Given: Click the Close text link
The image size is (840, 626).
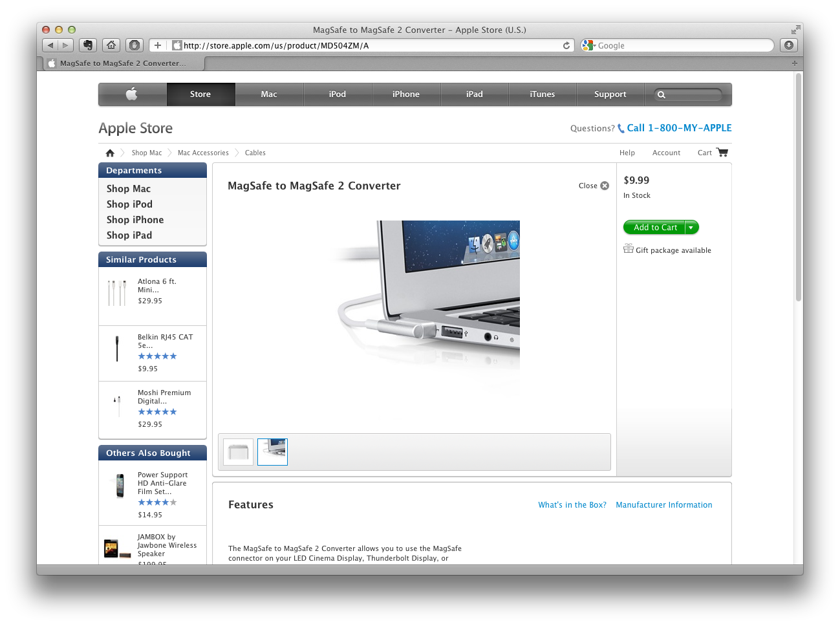Looking at the screenshot, I should [x=588, y=186].
